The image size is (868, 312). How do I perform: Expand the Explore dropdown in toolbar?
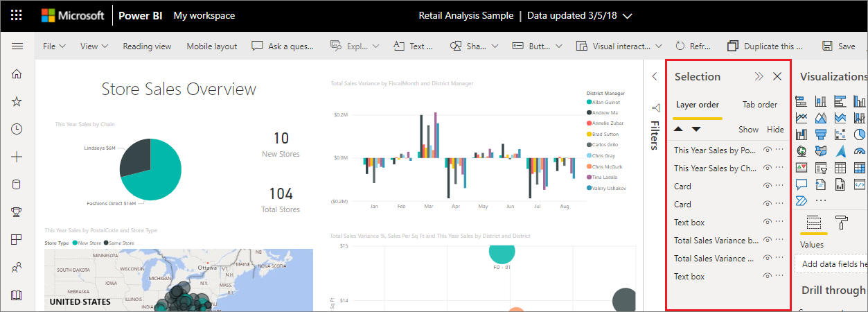(376, 46)
